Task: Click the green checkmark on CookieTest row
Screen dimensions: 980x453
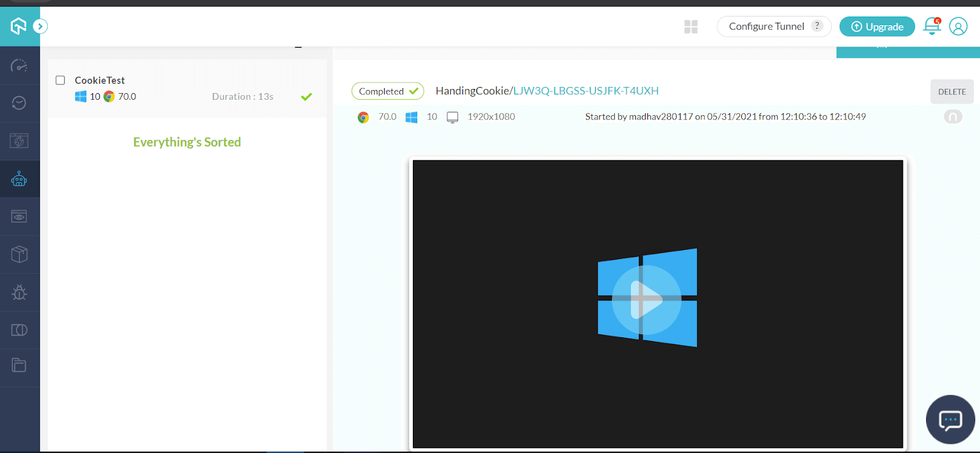Action: click(307, 97)
